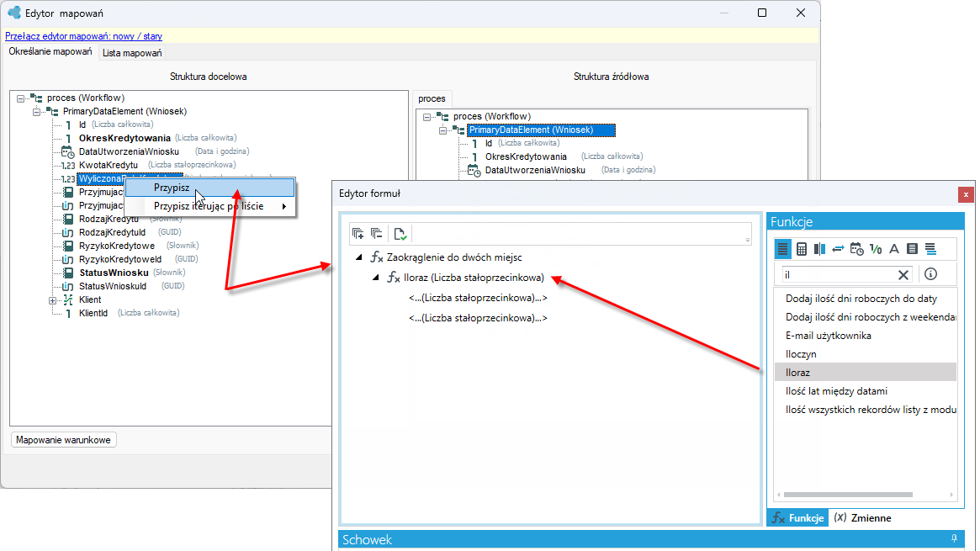Viewport: 980px width, 551px height.
Task: Click the validate formula document icon
Action: [400, 234]
